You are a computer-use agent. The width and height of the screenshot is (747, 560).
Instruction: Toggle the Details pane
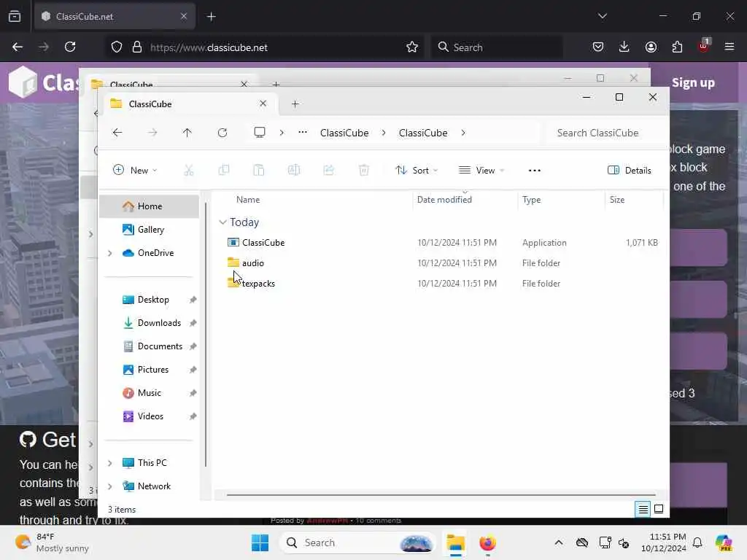630,171
